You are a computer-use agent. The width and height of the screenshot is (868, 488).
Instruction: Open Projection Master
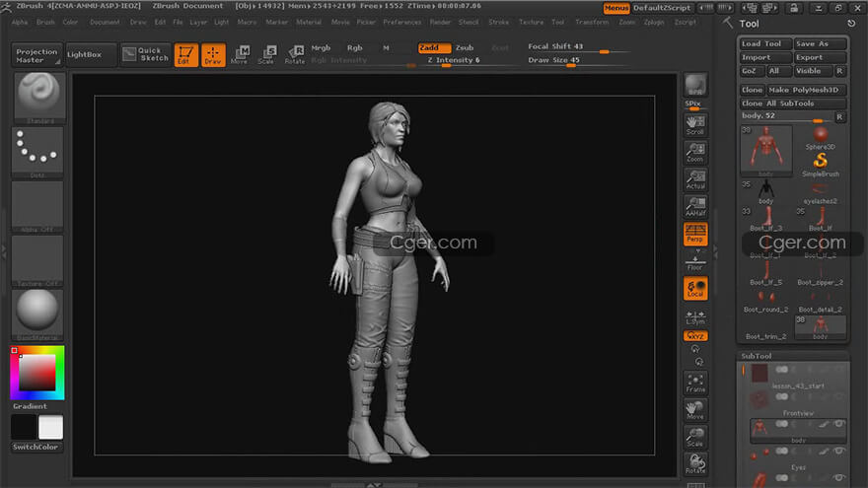[36, 55]
